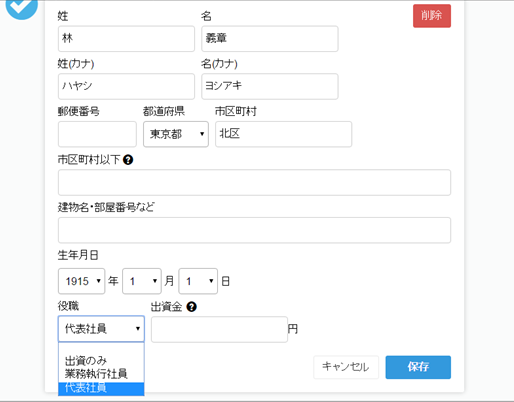Select 業務執行社員 from the role list
This screenshot has height=402, width=514.
pos(96,374)
